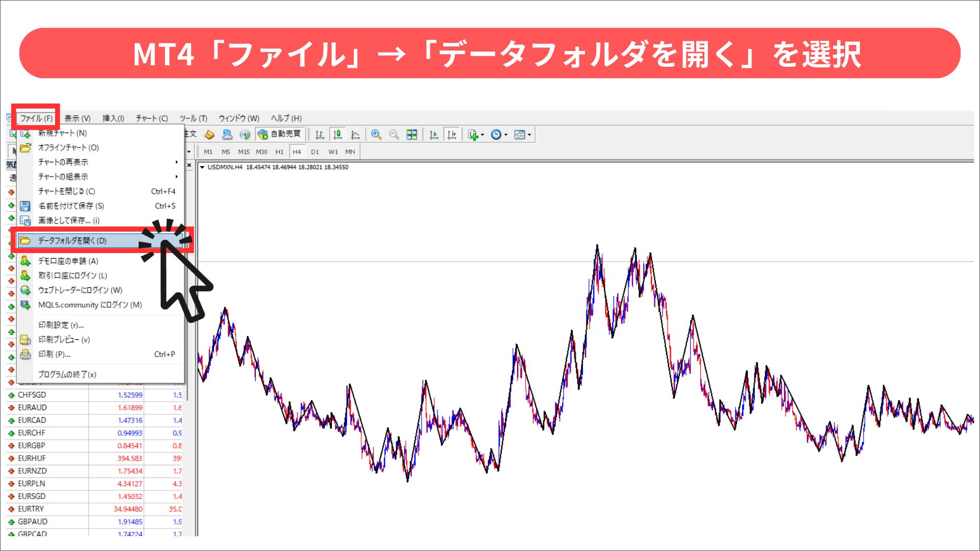Choose 印刷 (P) menu entry
Viewport: 980px width, 551px height.
click(101, 355)
